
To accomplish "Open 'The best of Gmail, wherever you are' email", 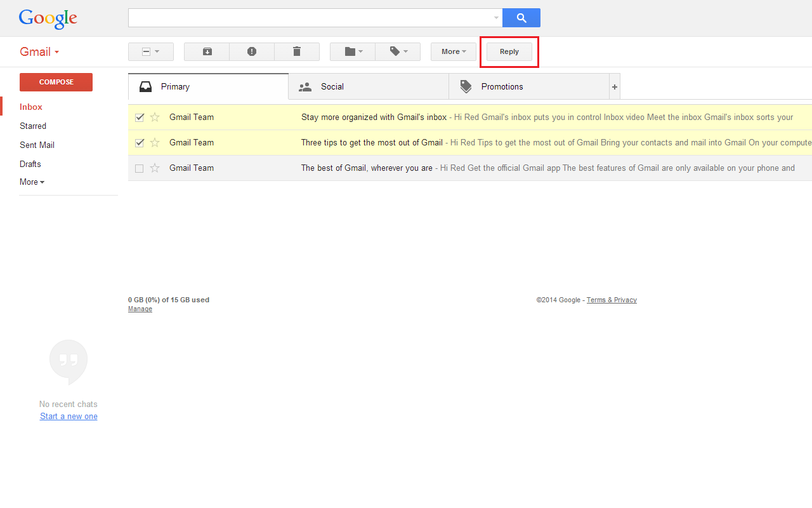I will point(470,168).
